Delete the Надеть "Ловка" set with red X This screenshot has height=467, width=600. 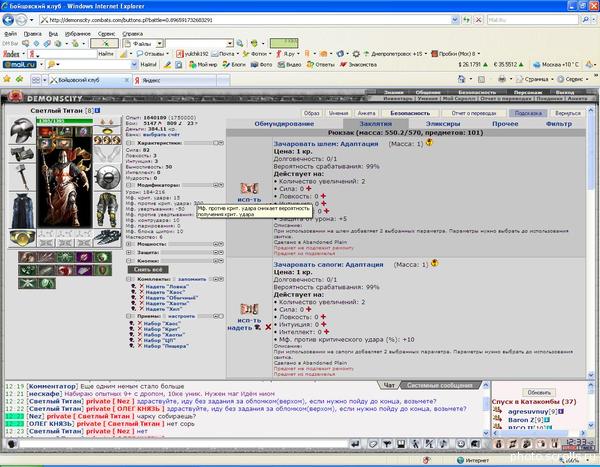coord(141,286)
